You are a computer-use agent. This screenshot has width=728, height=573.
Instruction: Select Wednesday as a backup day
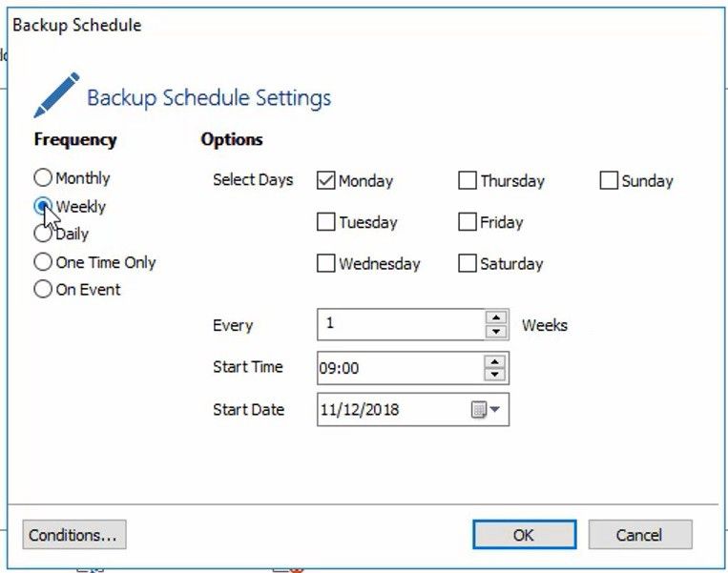(326, 263)
